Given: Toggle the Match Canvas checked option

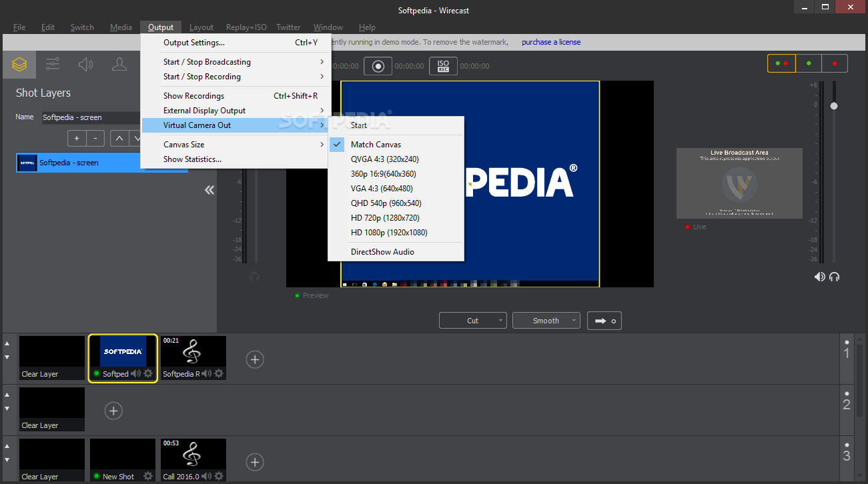Looking at the screenshot, I should pos(396,144).
